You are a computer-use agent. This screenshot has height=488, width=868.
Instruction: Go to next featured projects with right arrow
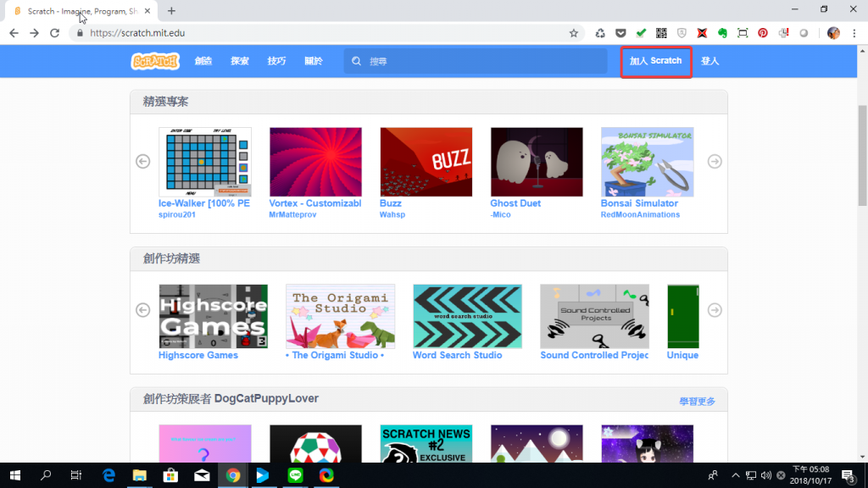tap(715, 161)
